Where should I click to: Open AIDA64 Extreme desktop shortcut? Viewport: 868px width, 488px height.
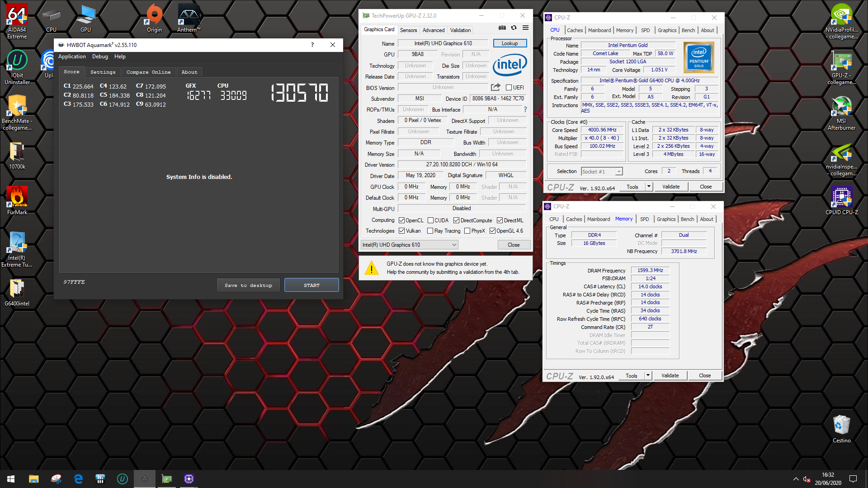[x=17, y=21]
